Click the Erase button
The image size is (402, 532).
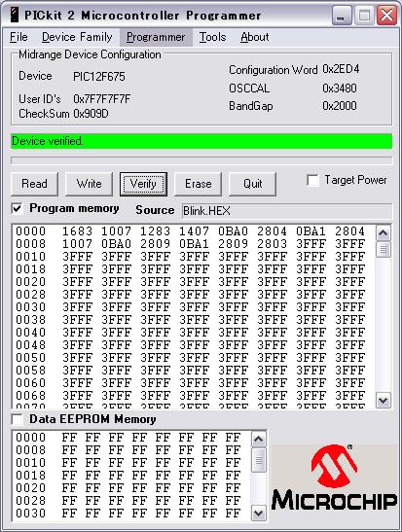198,184
